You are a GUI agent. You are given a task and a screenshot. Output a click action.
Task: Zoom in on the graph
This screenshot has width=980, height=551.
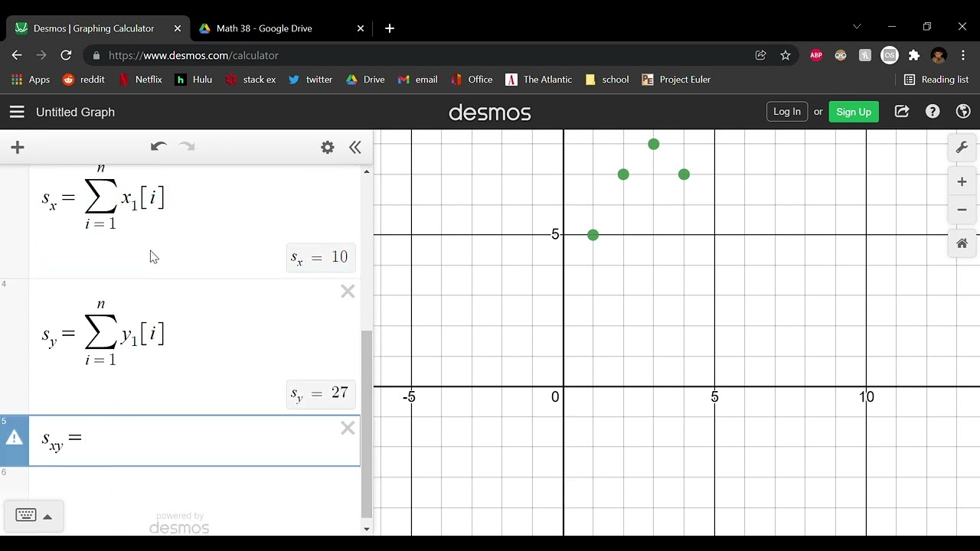click(x=962, y=182)
